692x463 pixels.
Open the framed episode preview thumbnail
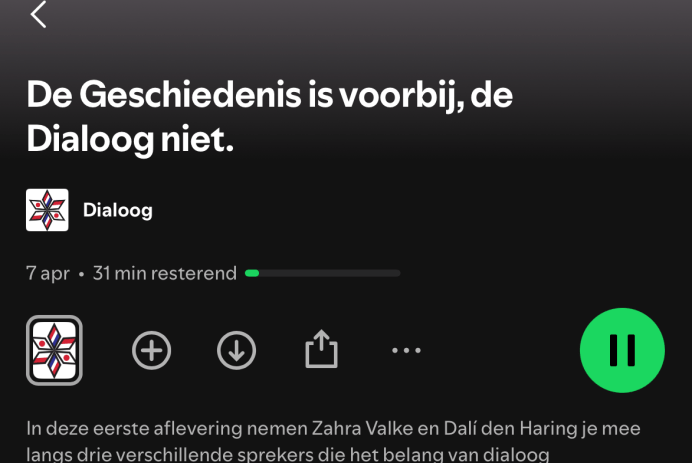(54, 350)
